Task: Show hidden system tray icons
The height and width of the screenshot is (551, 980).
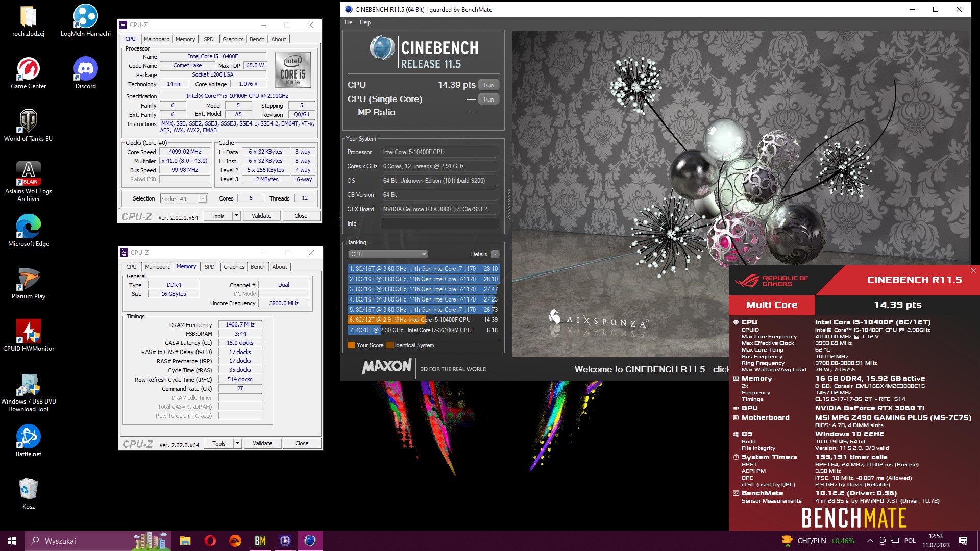Action: pyautogui.click(x=870, y=541)
